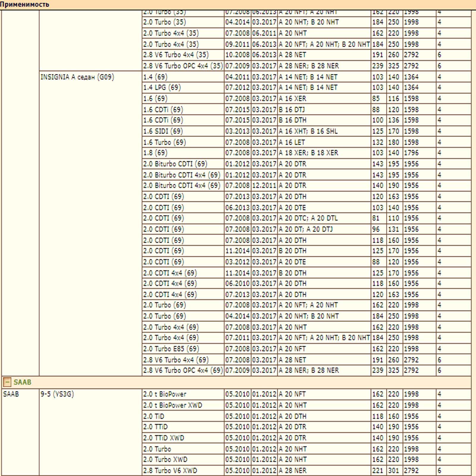This screenshot has height=476, width=476.
Task: Click start date 06.2010
Action: [x=237, y=284]
